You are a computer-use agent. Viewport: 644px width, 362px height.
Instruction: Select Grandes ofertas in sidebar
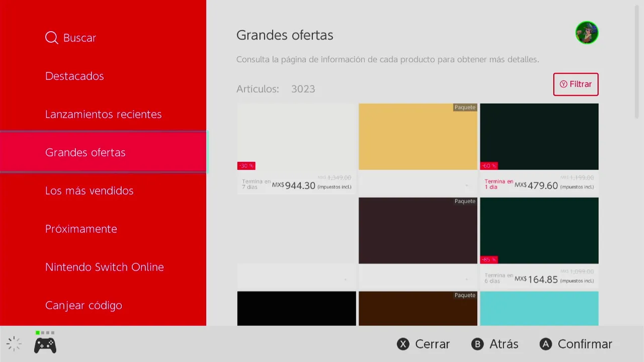coord(103,152)
